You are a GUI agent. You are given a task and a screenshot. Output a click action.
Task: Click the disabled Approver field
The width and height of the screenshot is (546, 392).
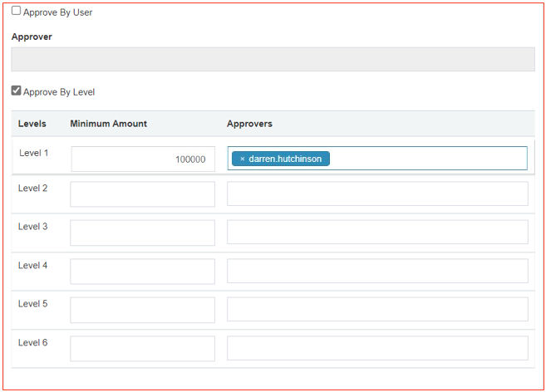point(273,59)
